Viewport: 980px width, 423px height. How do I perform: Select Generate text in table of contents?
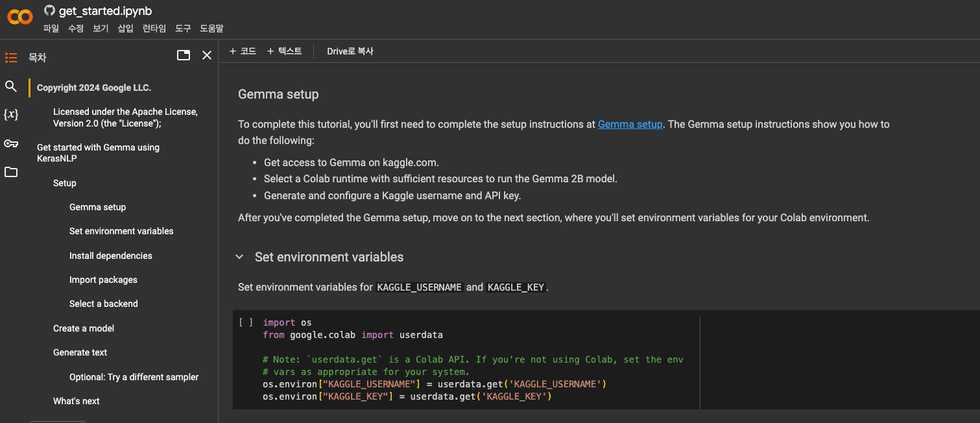80,352
